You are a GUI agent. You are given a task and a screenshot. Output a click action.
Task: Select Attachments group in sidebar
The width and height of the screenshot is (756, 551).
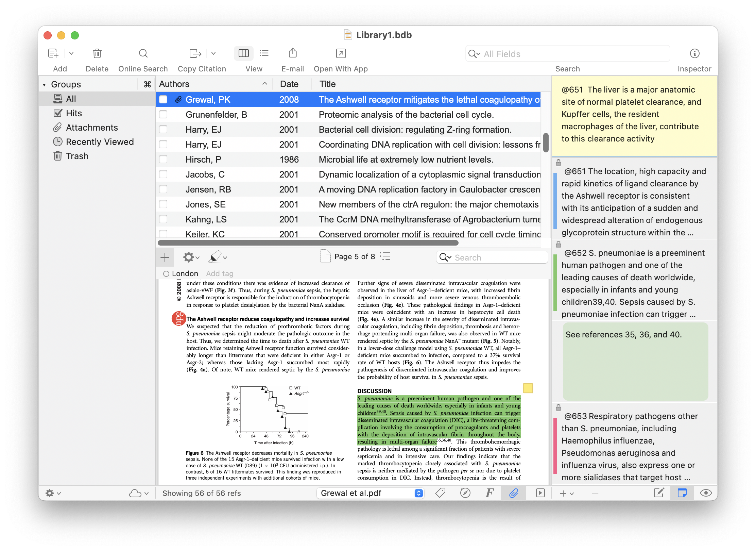pyautogui.click(x=92, y=128)
